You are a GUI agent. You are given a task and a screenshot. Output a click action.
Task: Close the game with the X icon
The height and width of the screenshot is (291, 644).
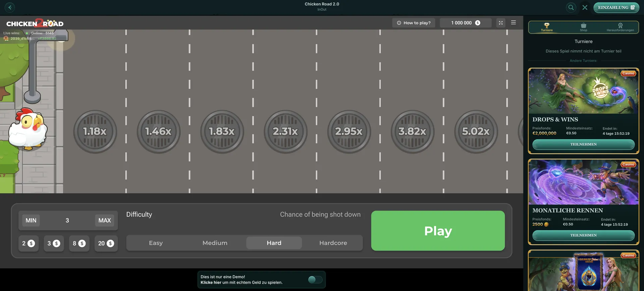pos(585,7)
